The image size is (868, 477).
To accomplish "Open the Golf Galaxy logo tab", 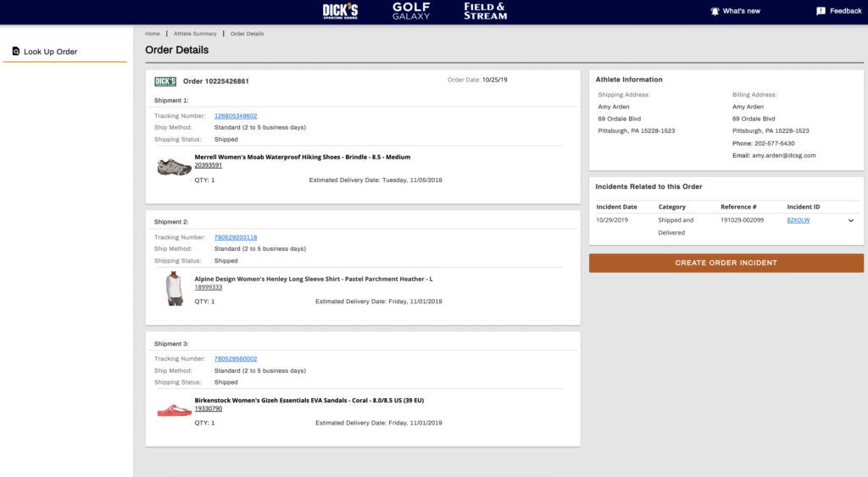I will pos(411,11).
